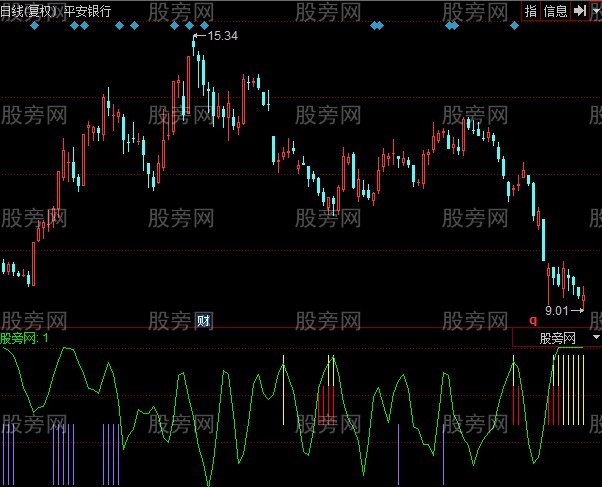Click the 指 indicator button
Image resolution: width=602 pixels, height=487 pixels.
point(531,11)
